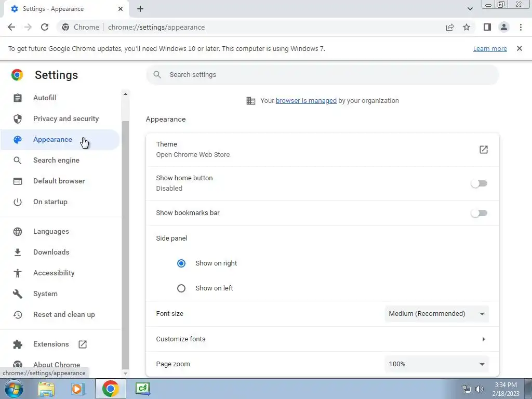
Task: Open On startup settings
Action: tap(60, 202)
